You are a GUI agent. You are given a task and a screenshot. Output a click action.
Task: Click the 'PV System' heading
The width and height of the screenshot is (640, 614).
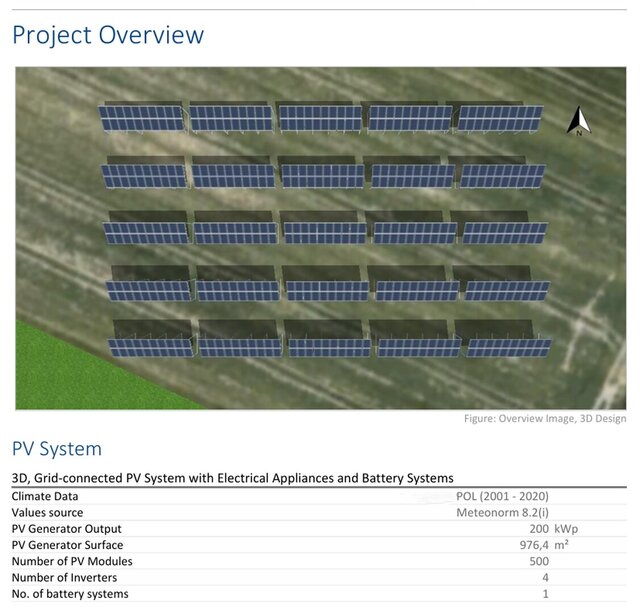57,449
